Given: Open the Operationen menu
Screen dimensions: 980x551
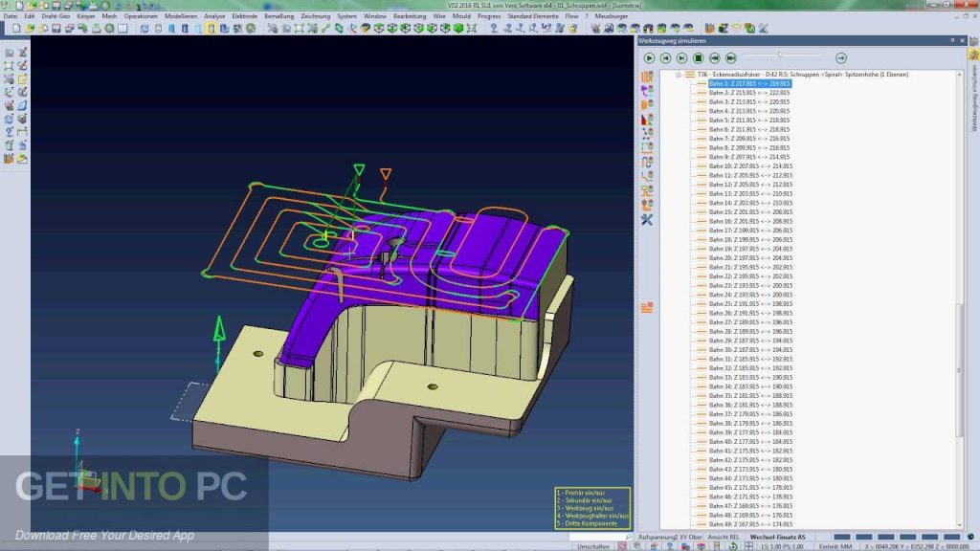Looking at the screenshot, I should pyautogui.click(x=141, y=16).
